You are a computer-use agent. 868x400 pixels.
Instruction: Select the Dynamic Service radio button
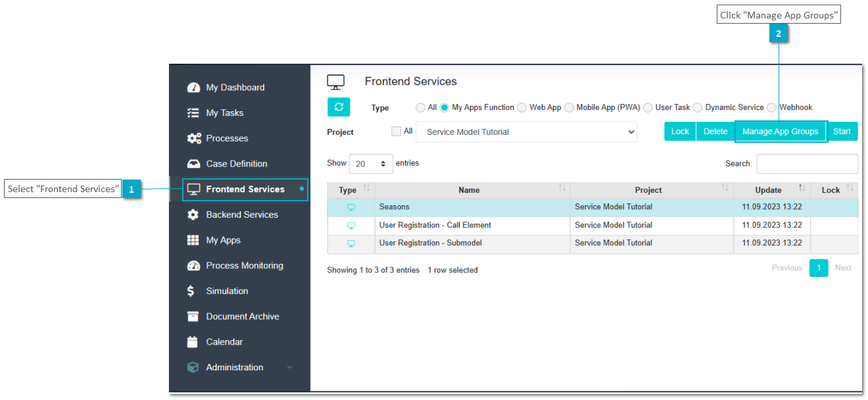(x=698, y=107)
